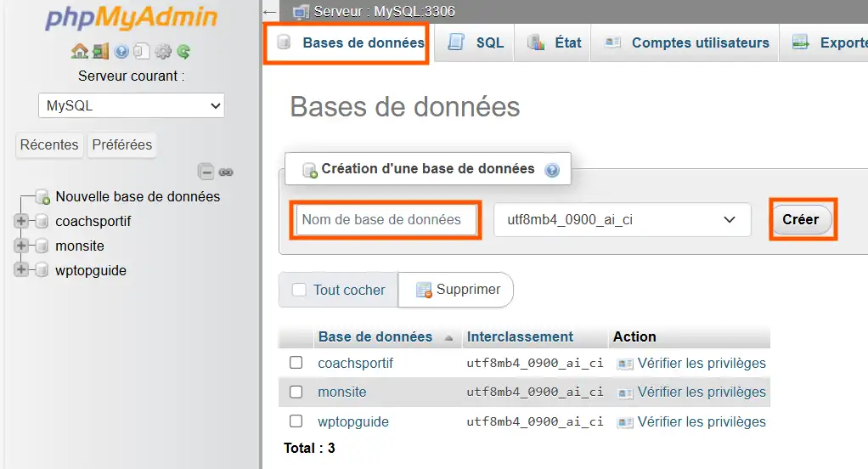Image resolution: width=868 pixels, height=469 pixels.
Task: Click the Total : 3 text
Action: 309,448
